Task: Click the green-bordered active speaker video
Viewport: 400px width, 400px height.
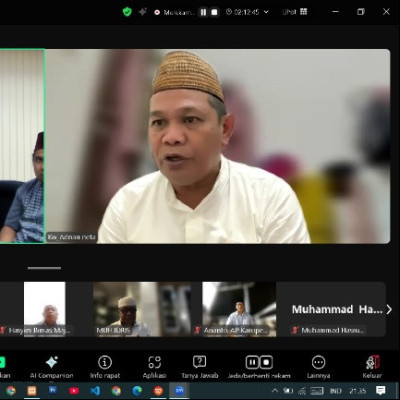Action: click(22, 146)
